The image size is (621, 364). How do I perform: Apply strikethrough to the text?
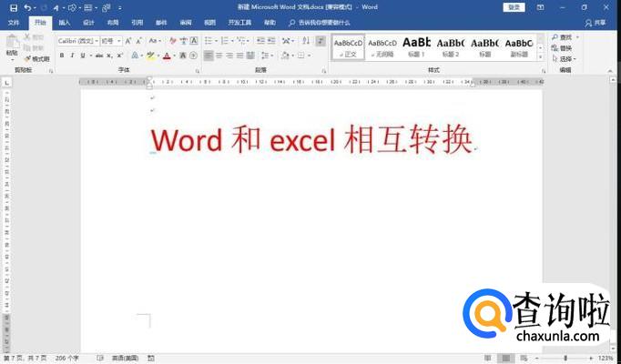click(99, 56)
